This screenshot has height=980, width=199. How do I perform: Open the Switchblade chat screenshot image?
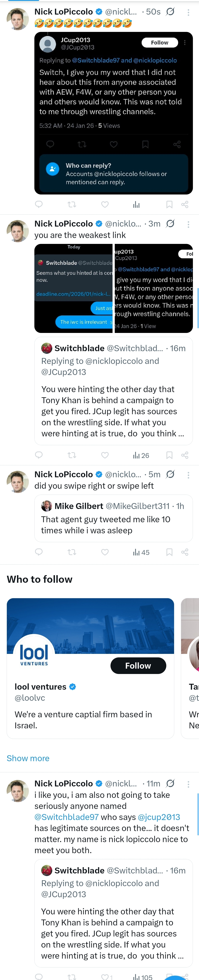coord(74,288)
